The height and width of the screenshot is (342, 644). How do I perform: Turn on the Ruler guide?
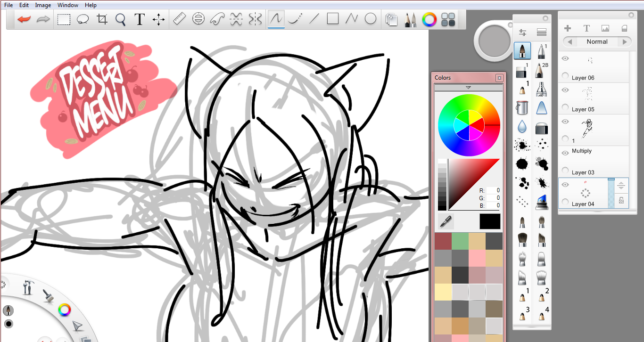180,19
